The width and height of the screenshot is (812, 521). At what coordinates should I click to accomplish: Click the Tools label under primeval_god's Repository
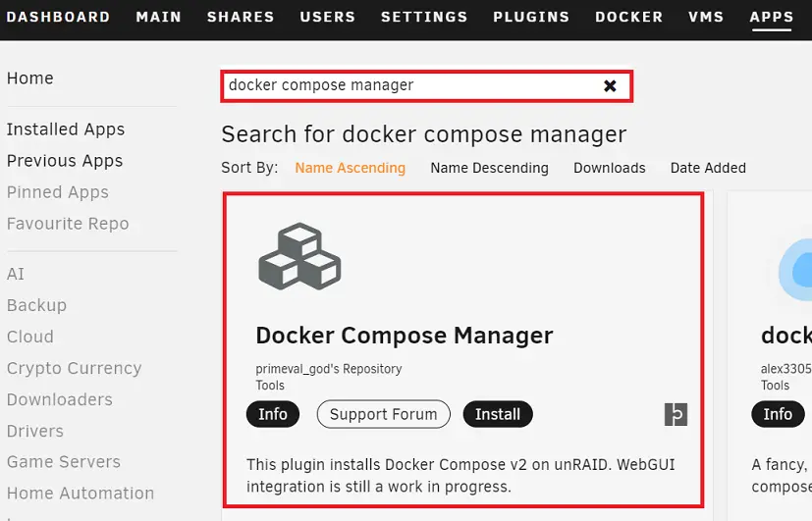[270, 386]
